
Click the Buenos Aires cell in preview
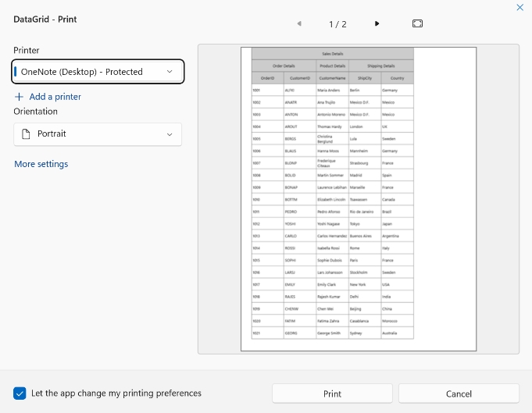point(365,236)
